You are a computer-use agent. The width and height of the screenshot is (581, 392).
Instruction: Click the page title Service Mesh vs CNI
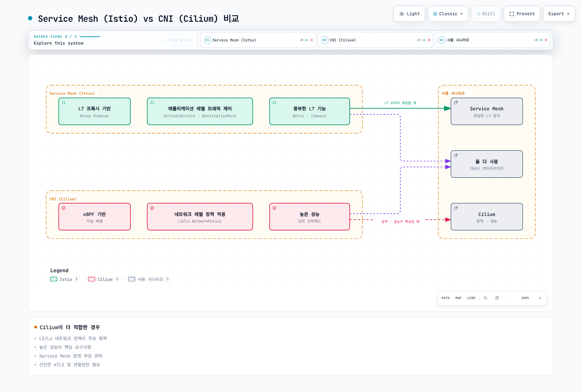[138, 19]
